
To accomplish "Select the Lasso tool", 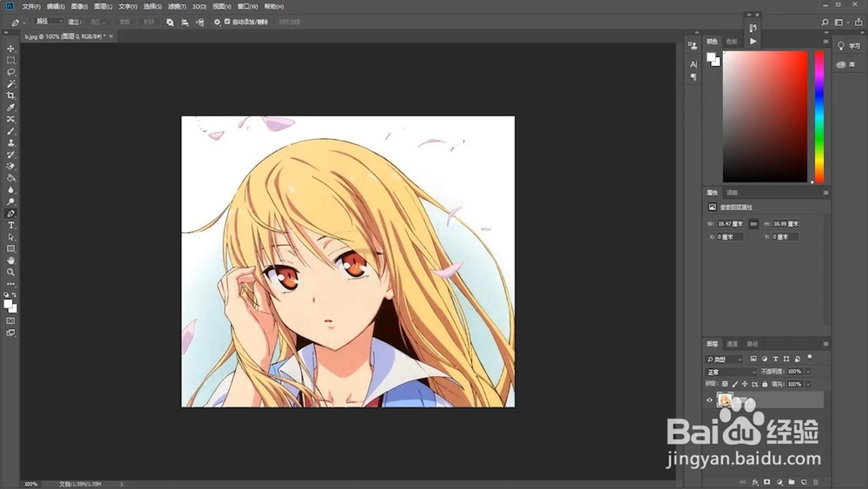I will click(x=10, y=72).
